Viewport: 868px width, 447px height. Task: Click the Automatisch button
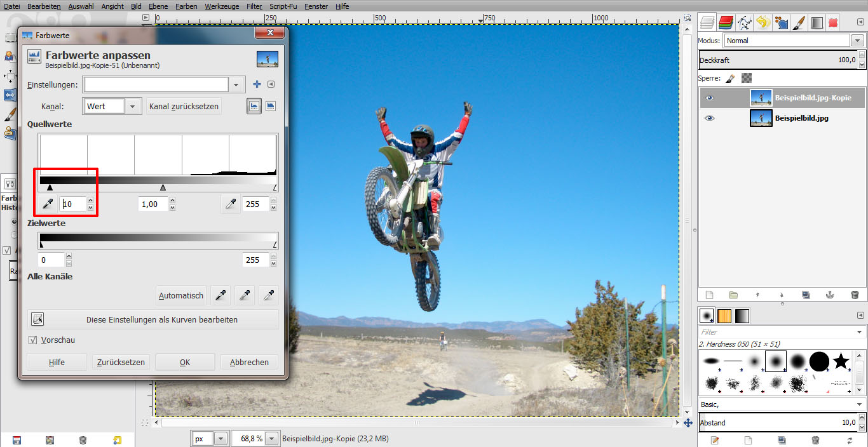180,295
